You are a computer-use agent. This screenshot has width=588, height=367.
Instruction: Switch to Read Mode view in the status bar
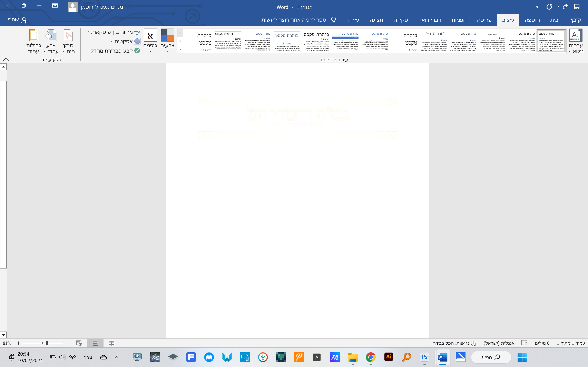(111, 343)
